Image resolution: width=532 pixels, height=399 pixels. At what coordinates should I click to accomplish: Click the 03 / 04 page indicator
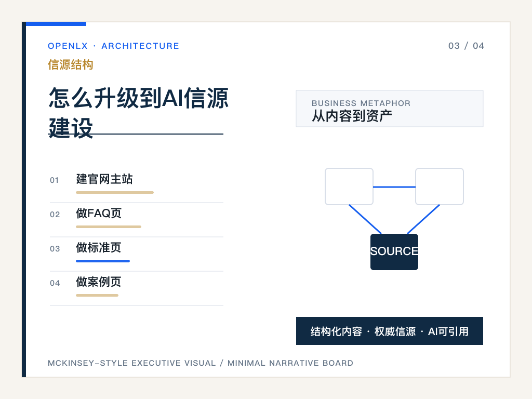click(466, 46)
